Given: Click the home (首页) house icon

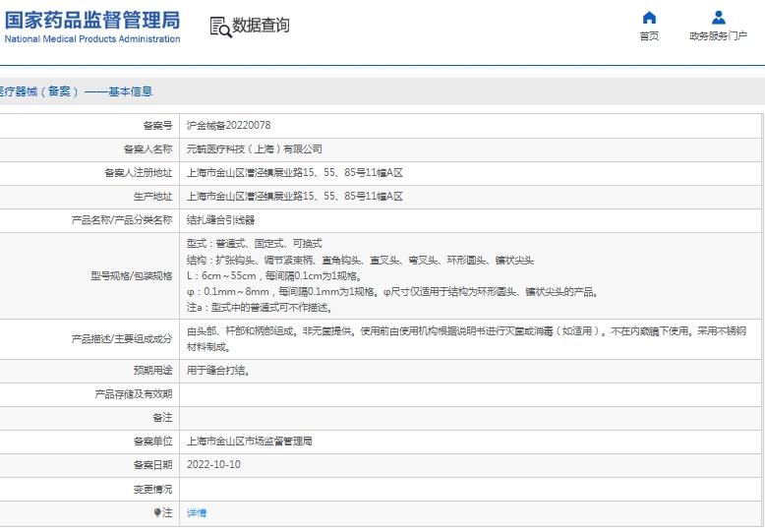Looking at the screenshot, I should point(649,18).
